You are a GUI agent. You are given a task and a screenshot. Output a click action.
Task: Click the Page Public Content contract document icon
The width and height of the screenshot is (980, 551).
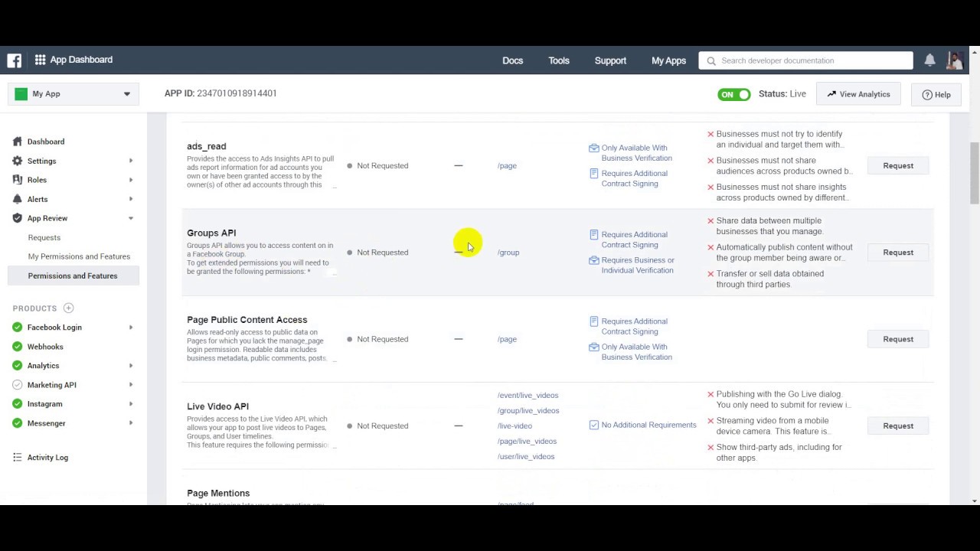[593, 321]
